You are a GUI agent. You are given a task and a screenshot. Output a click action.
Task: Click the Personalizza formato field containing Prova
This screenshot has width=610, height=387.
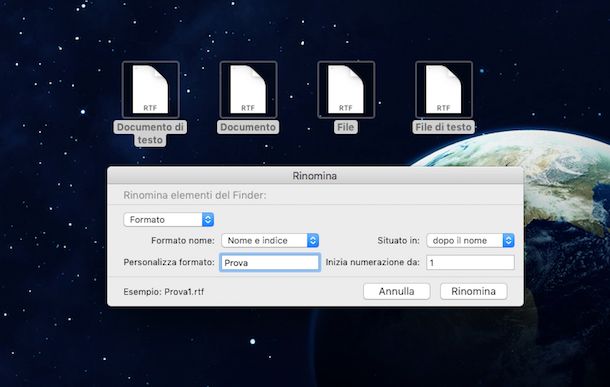click(x=270, y=263)
